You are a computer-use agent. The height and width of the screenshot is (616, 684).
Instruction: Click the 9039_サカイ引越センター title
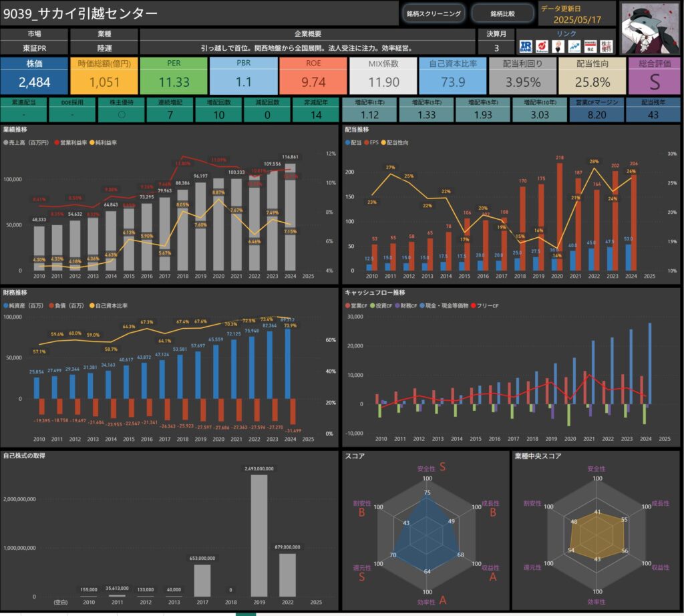(x=80, y=13)
